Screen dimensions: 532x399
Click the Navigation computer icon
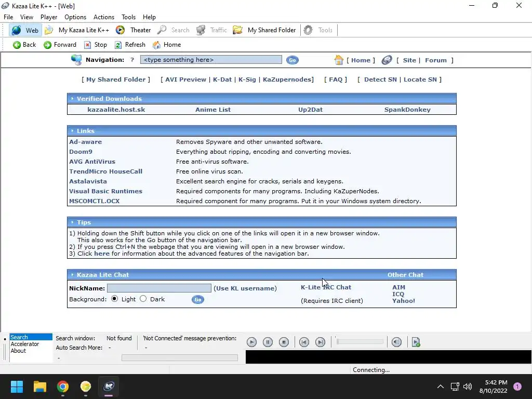click(x=76, y=60)
